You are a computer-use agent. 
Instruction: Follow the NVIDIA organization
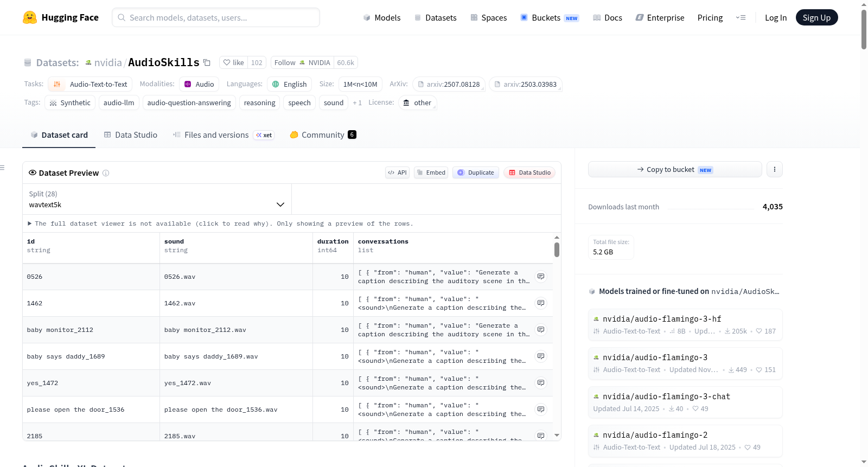tap(302, 62)
